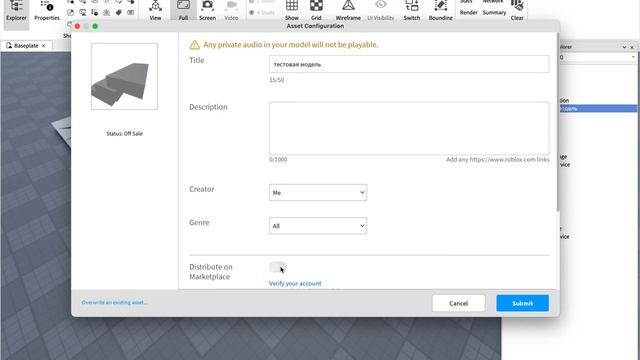Image resolution: width=640 pixels, height=360 pixels.
Task: Toggle UI Visibility in the ribbon
Action: point(380,11)
